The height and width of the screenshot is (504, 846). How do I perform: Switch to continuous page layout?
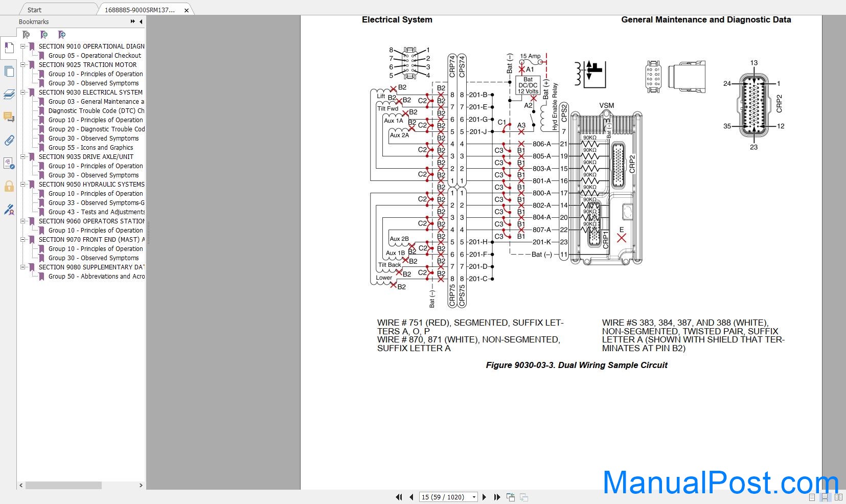(825, 497)
